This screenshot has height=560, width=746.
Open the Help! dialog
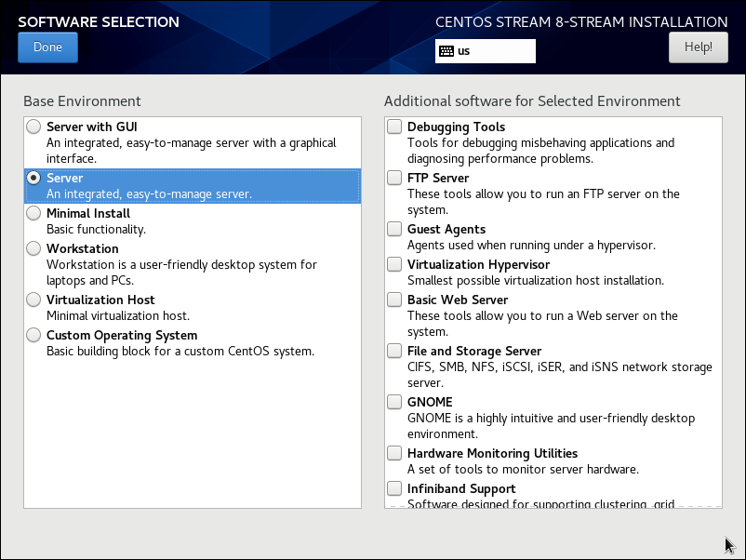click(698, 47)
